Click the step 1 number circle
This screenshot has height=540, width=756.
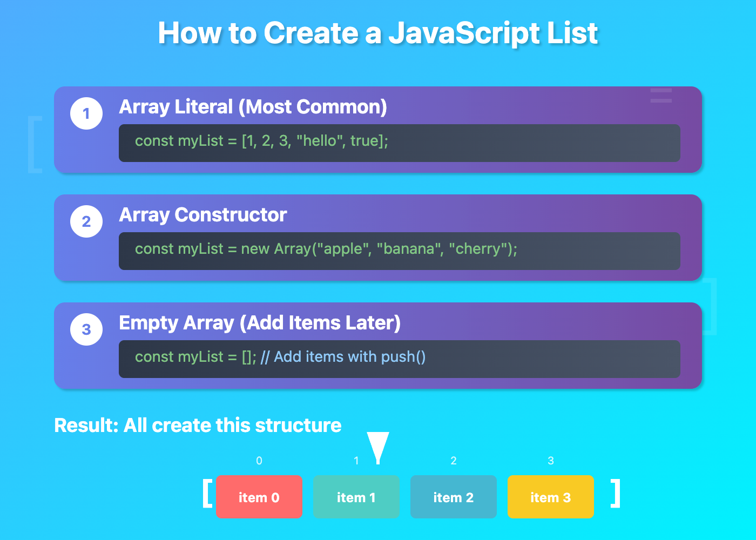tap(86, 113)
